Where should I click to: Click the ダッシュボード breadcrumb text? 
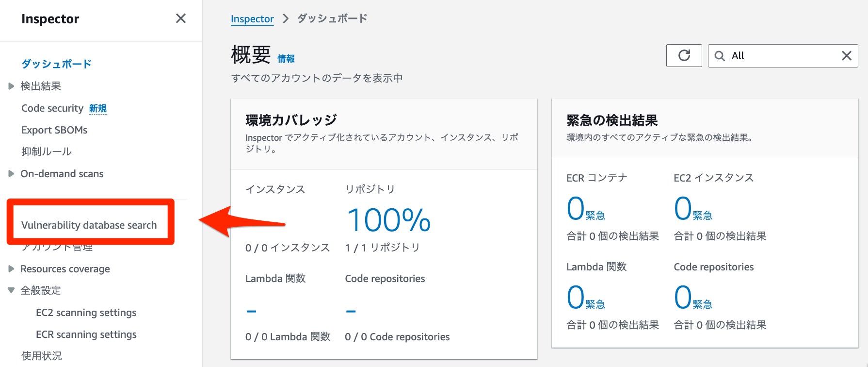point(332,18)
